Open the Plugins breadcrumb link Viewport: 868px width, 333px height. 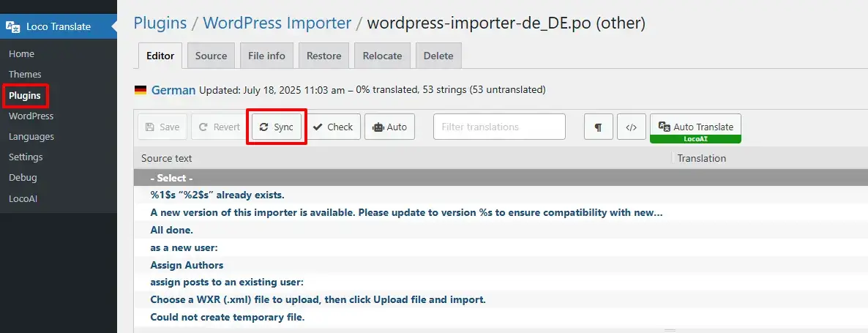(x=160, y=23)
